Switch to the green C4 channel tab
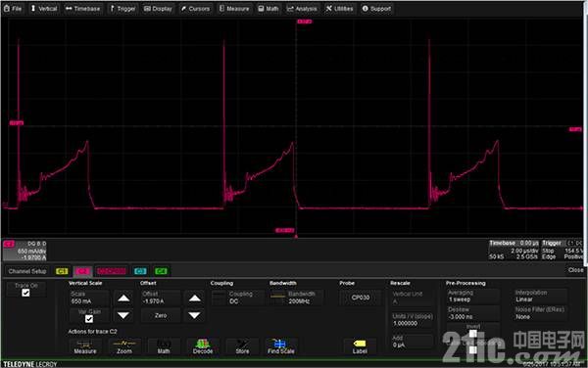Viewport: 588px width, 368px height. pyautogui.click(x=161, y=271)
